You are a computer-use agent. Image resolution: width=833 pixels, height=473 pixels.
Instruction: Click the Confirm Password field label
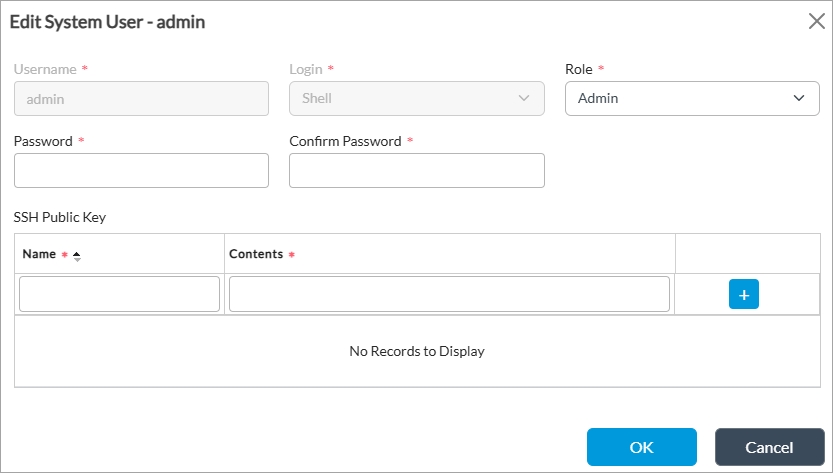[x=345, y=141]
